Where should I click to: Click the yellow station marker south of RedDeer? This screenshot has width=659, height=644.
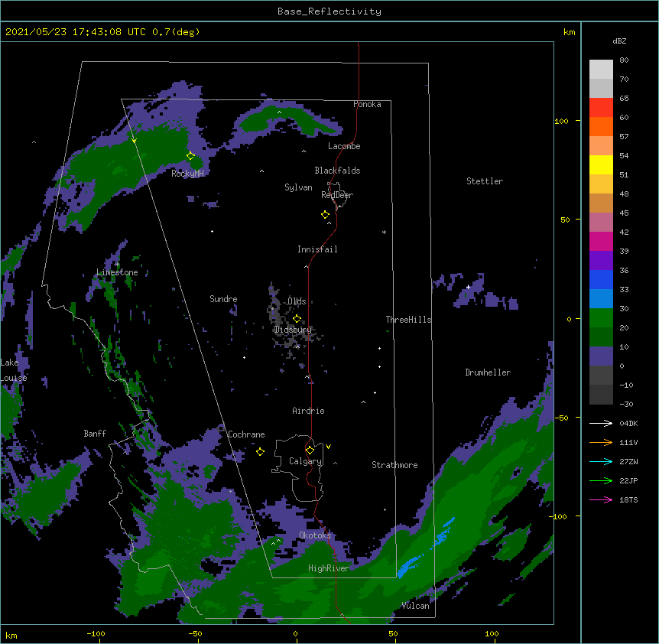coord(325,215)
